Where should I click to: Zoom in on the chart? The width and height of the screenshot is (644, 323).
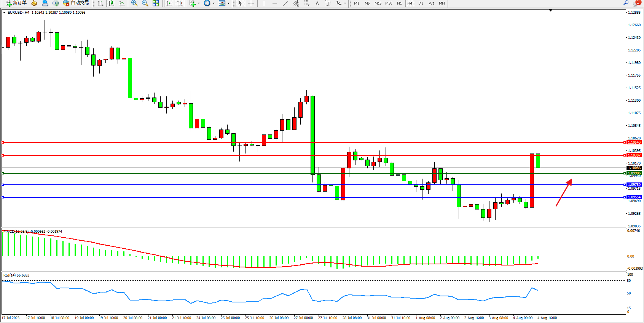click(x=134, y=3)
